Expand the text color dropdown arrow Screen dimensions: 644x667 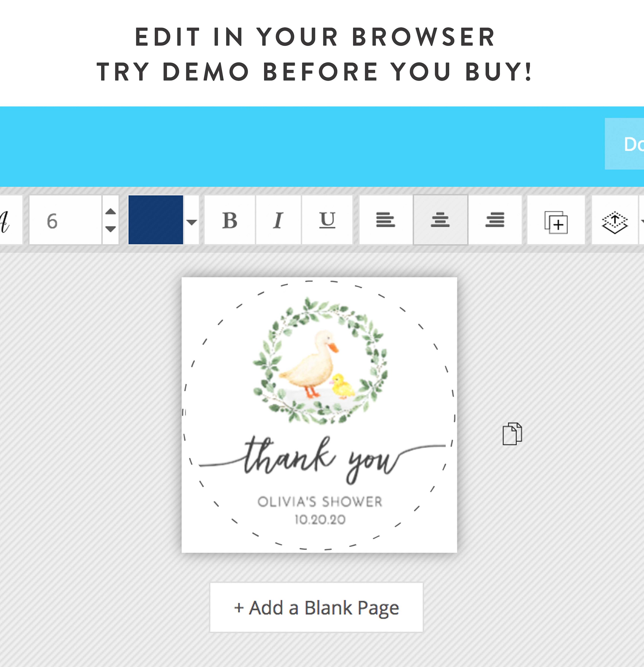coord(192,222)
